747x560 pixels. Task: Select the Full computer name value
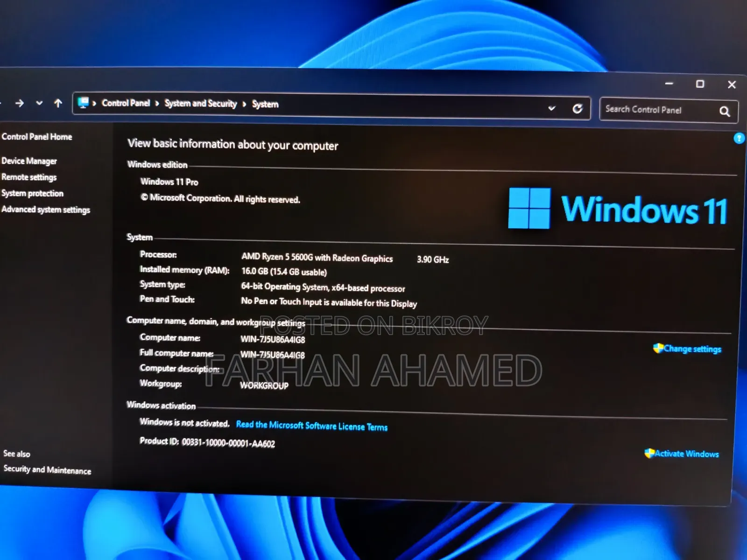[273, 355]
